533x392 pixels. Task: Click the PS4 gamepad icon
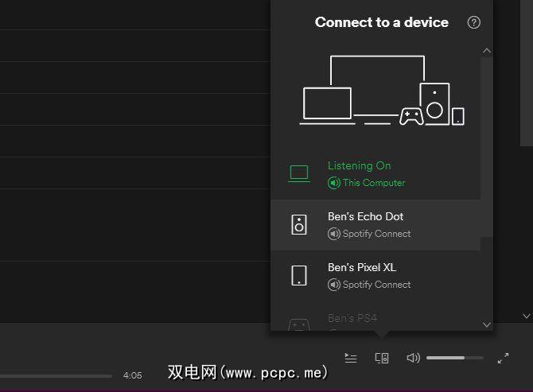299,324
